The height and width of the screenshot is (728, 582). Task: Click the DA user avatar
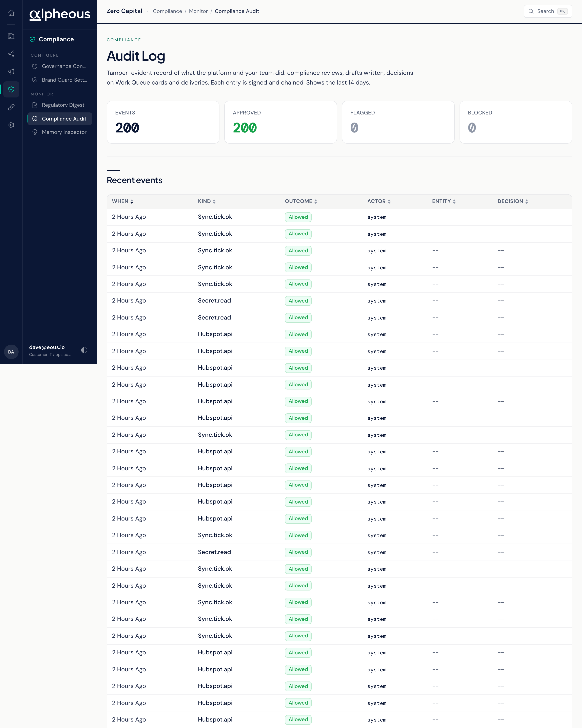coord(11,352)
